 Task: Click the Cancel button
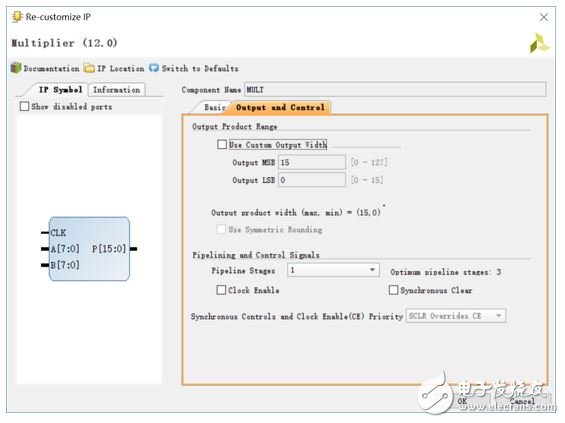click(522, 401)
